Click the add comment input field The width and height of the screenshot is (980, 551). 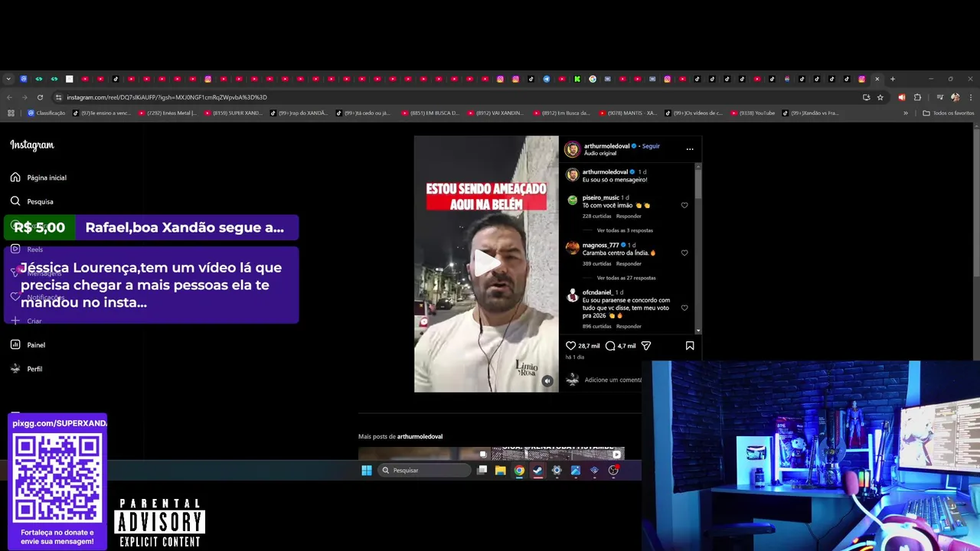612,380
